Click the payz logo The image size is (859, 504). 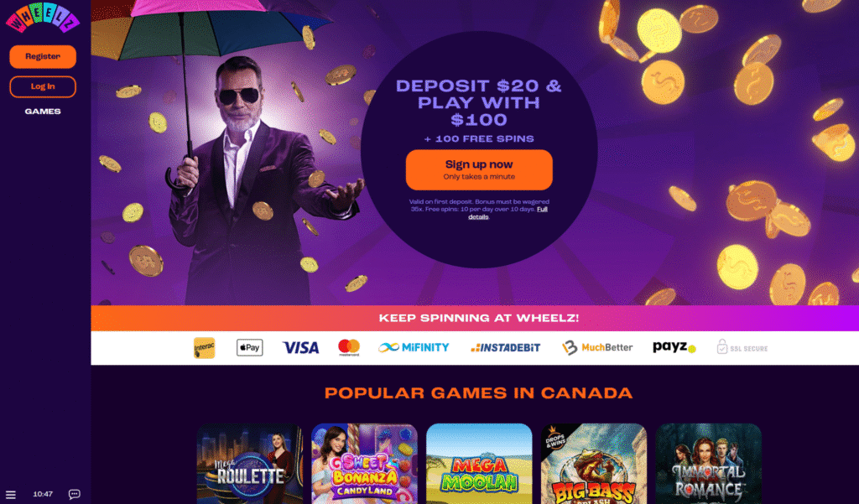click(674, 347)
